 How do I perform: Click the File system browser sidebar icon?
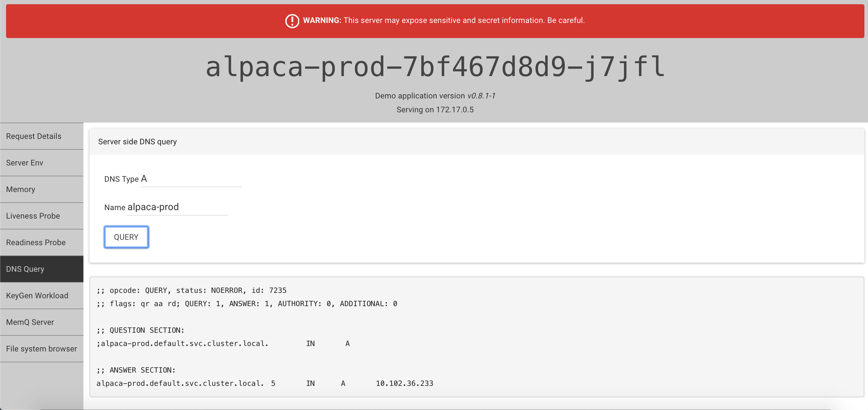[41, 348]
